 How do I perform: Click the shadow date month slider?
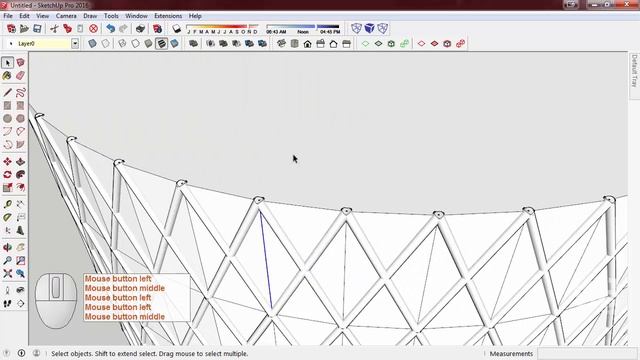tap(222, 29)
